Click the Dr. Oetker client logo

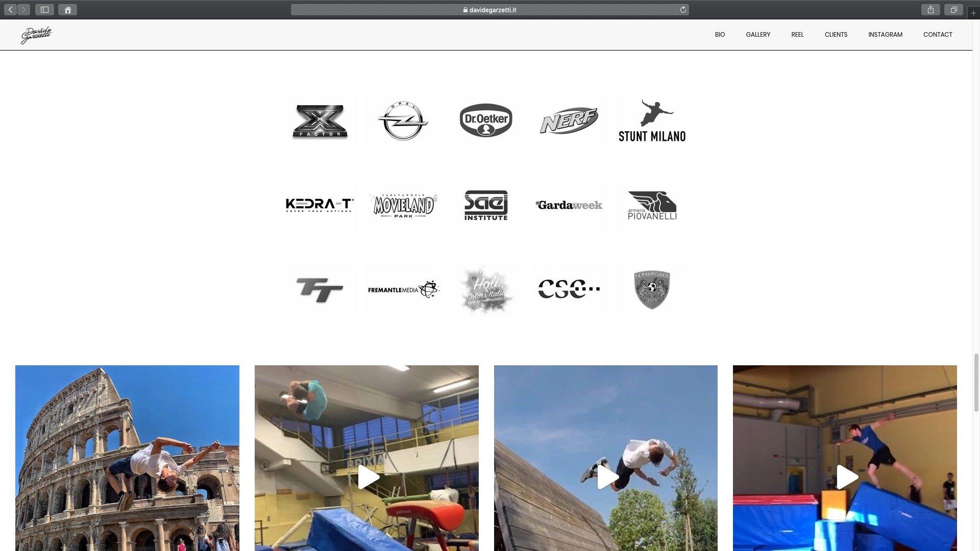[x=486, y=120]
